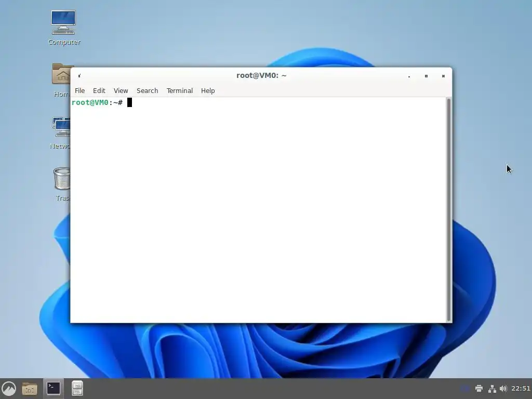Open the network connection tray icon
The width and height of the screenshot is (532, 399).
[x=492, y=389]
